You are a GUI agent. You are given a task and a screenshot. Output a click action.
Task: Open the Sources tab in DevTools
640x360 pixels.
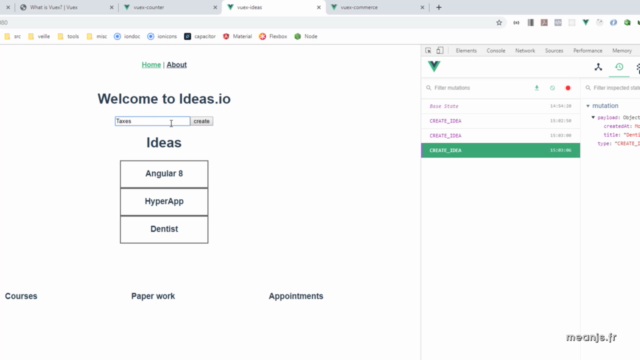pos(554,51)
